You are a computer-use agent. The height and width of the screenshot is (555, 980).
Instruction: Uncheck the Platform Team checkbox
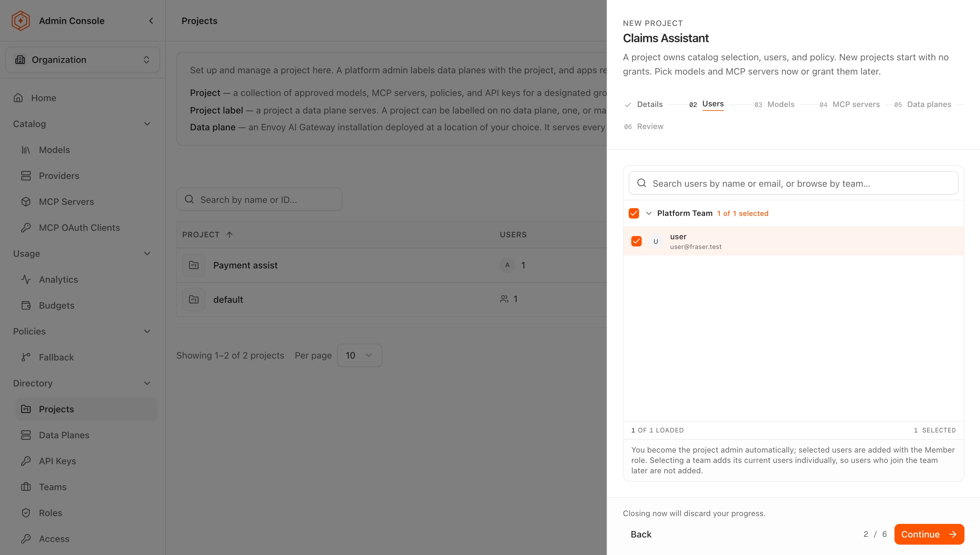[634, 213]
